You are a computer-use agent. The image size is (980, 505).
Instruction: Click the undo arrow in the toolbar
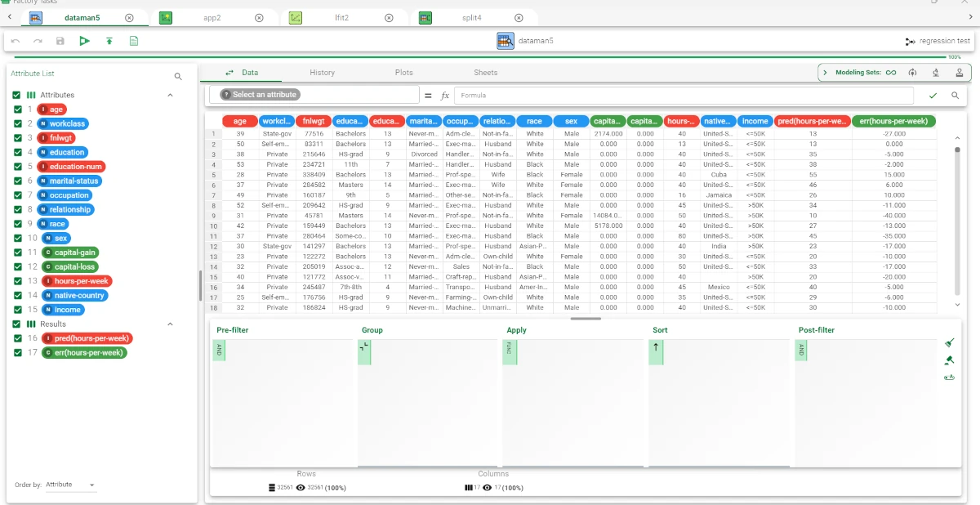click(x=16, y=41)
